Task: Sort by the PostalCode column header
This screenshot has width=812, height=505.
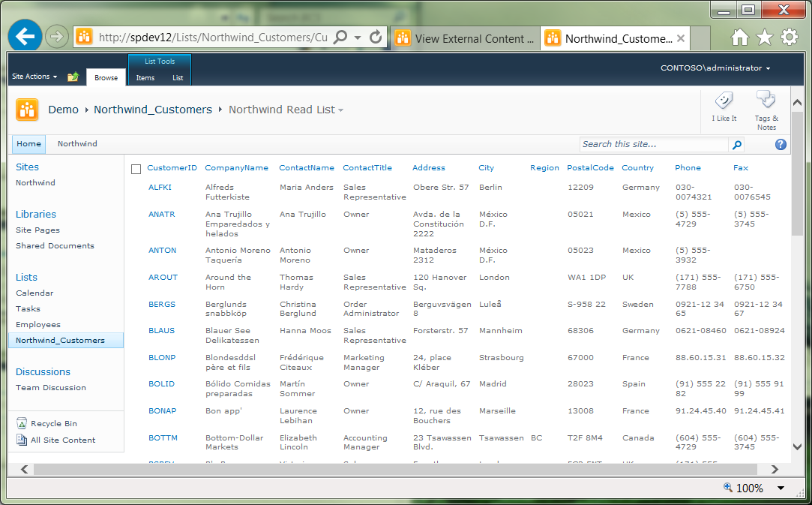Action: click(x=590, y=168)
